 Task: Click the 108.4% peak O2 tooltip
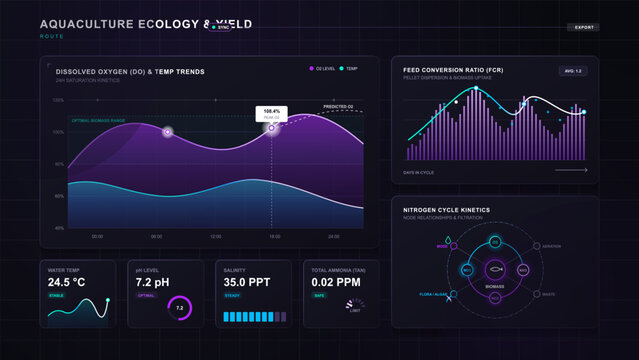pyautogui.click(x=271, y=114)
